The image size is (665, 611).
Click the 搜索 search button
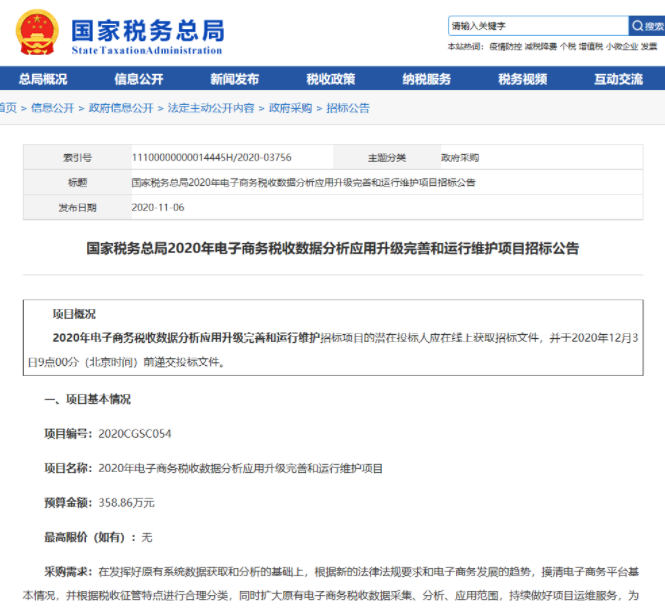(x=647, y=26)
